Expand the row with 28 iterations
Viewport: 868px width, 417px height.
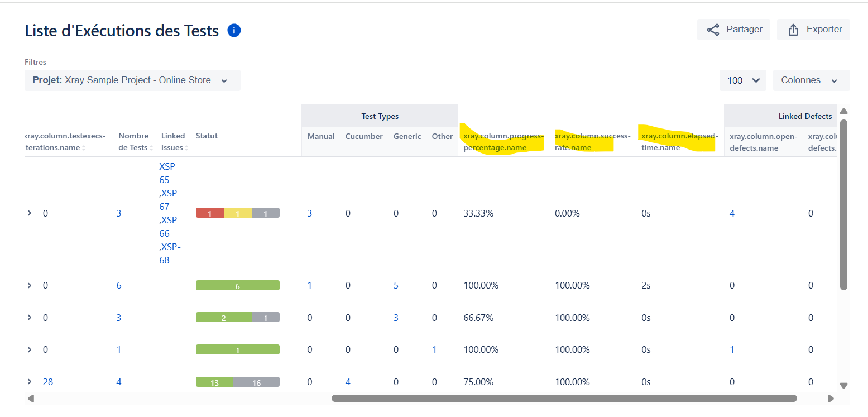click(30, 382)
